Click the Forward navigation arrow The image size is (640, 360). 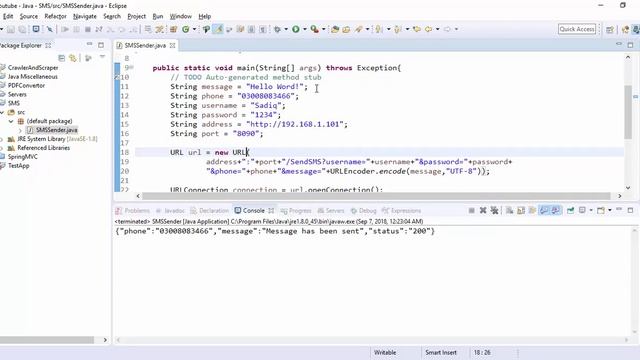[x=447, y=29]
